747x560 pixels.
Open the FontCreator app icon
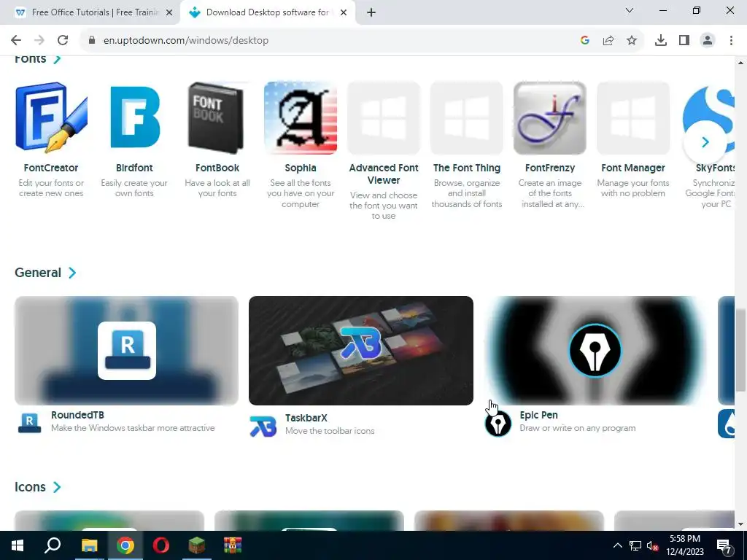(51, 117)
